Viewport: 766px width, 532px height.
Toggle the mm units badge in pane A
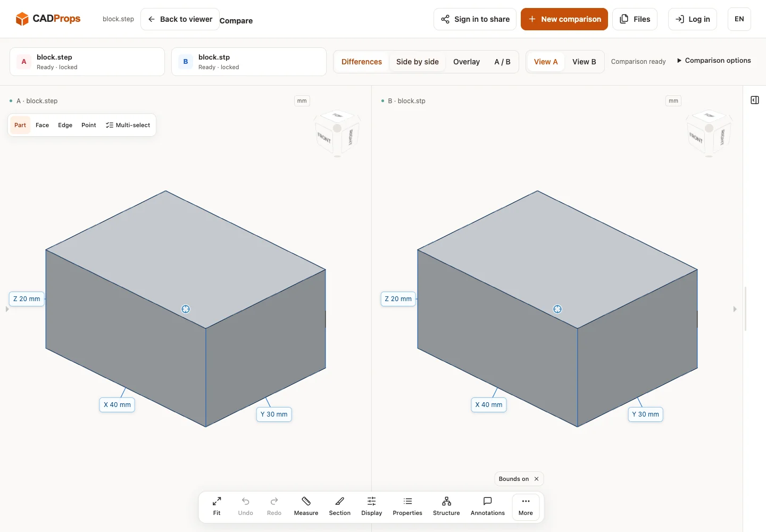(302, 101)
